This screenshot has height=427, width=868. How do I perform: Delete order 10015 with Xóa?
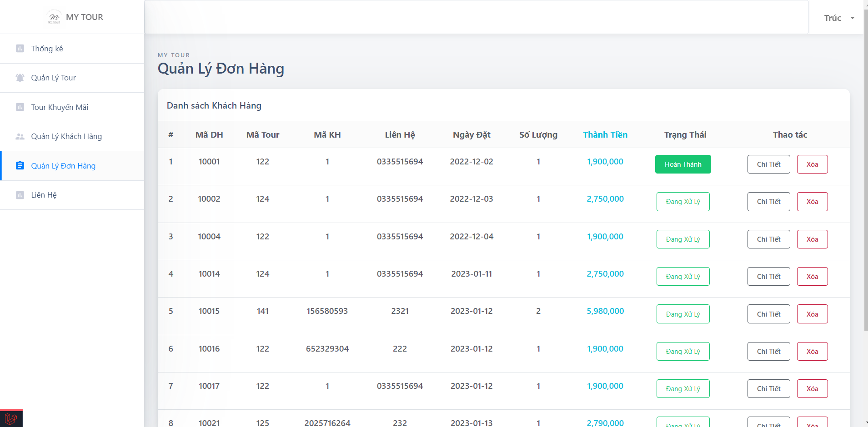(812, 314)
